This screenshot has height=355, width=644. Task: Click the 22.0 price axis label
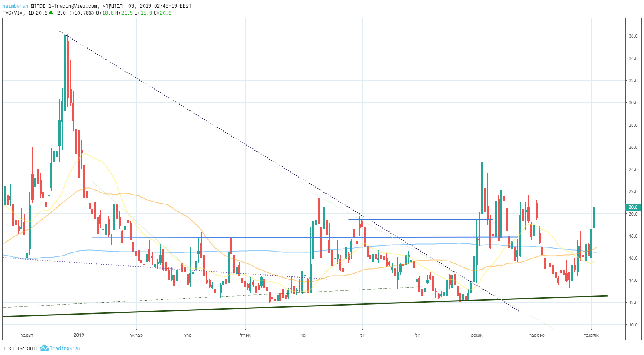click(x=633, y=192)
